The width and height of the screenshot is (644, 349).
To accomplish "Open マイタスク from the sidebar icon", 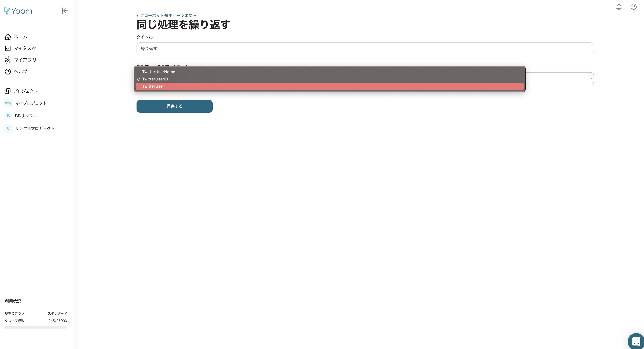I will tap(8, 48).
